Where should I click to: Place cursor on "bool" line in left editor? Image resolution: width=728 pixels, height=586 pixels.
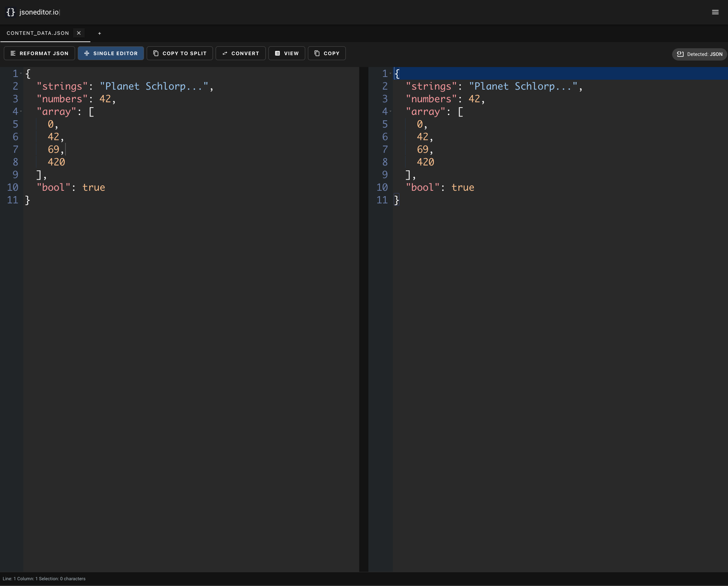tap(71, 187)
